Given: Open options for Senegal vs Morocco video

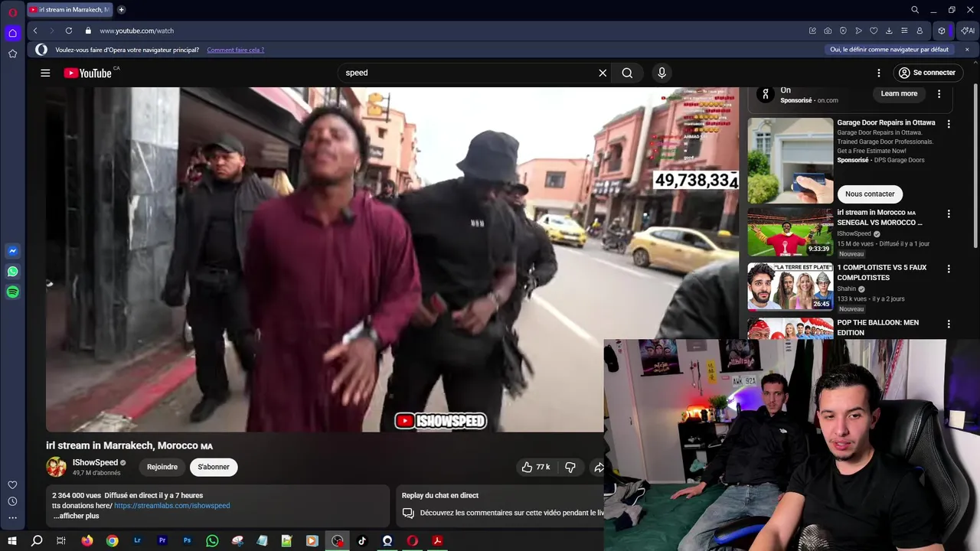Looking at the screenshot, I should [949, 214].
